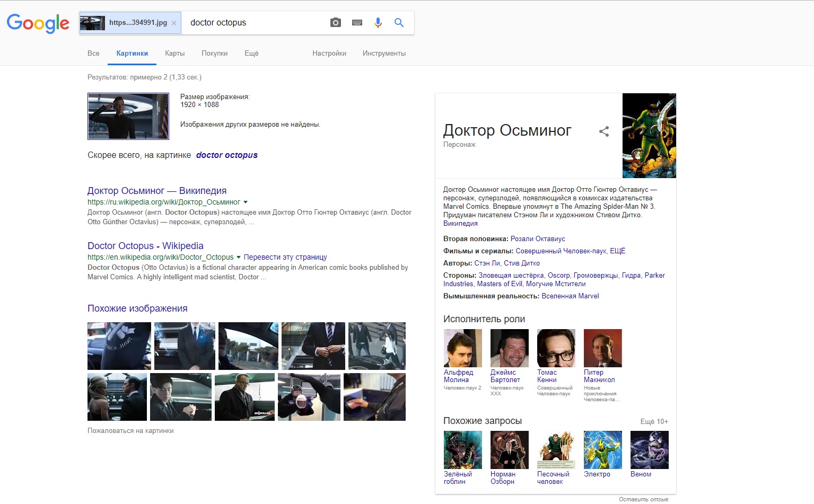This screenshot has width=814, height=504.
Task: Click the blue search magnifier button
Action: (399, 23)
